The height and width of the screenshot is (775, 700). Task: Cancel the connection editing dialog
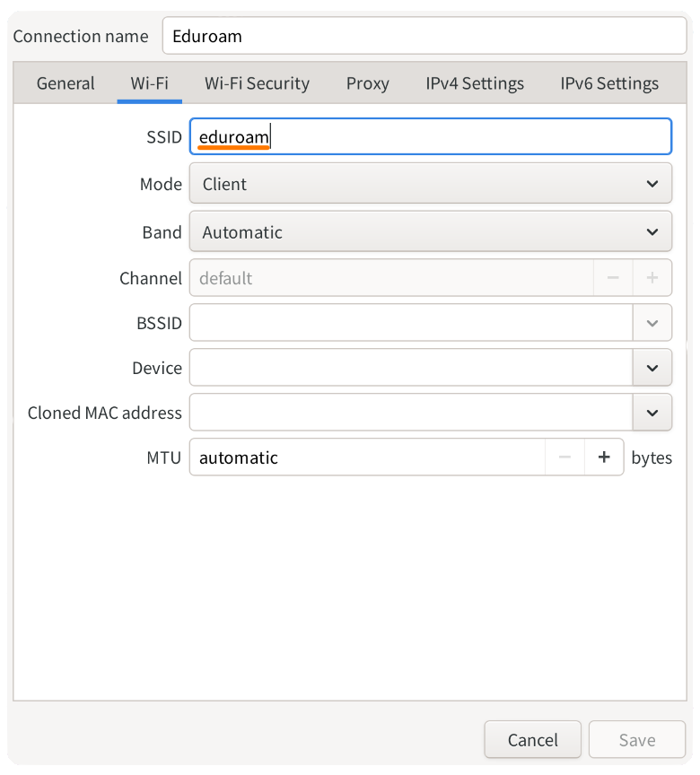coord(532,740)
